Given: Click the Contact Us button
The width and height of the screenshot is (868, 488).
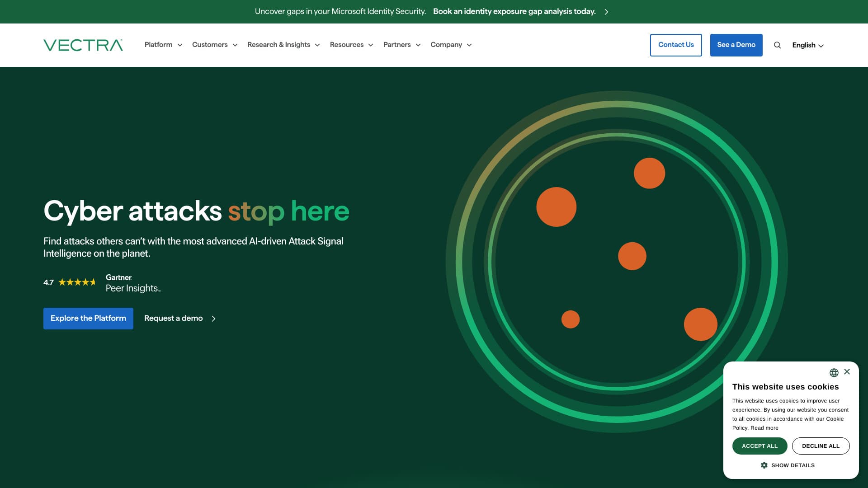Looking at the screenshot, I should pos(675,45).
